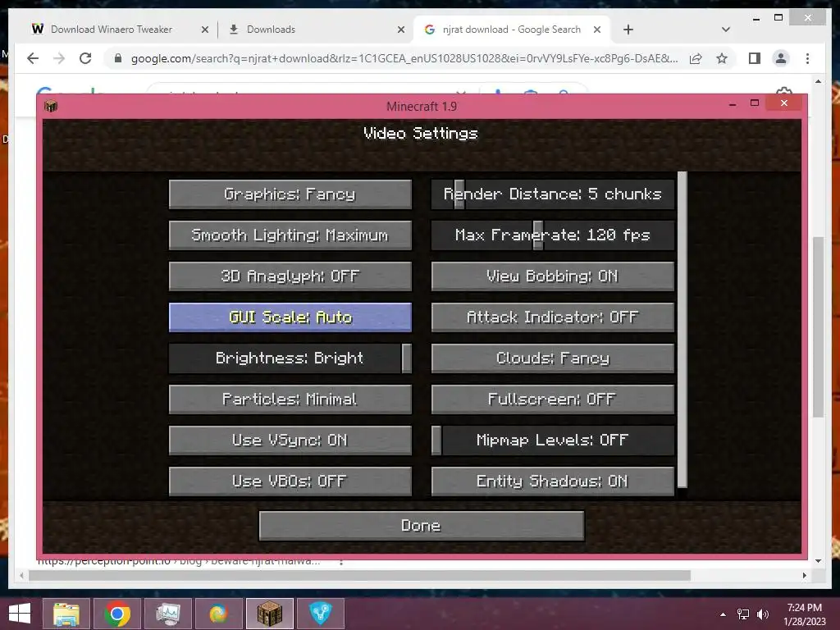The height and width of the screenshot is (630, 840).
Task: Click the Max Framerate slider
Action: coord(552,235)
